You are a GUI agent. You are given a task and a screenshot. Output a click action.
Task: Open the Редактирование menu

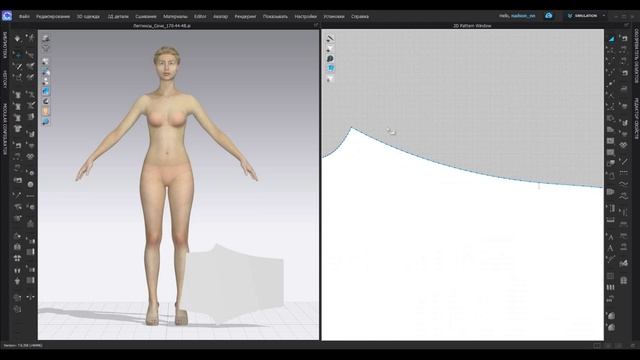tap(53, 17)
